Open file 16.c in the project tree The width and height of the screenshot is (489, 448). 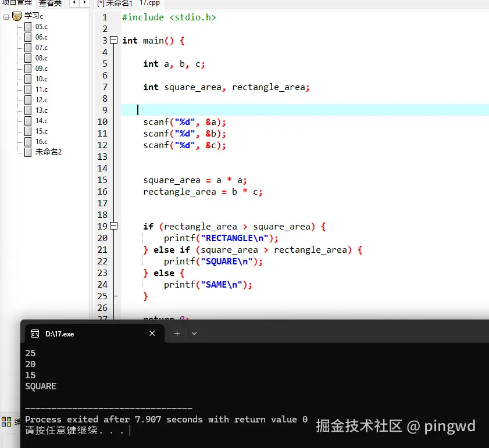(x=41, y=142)
